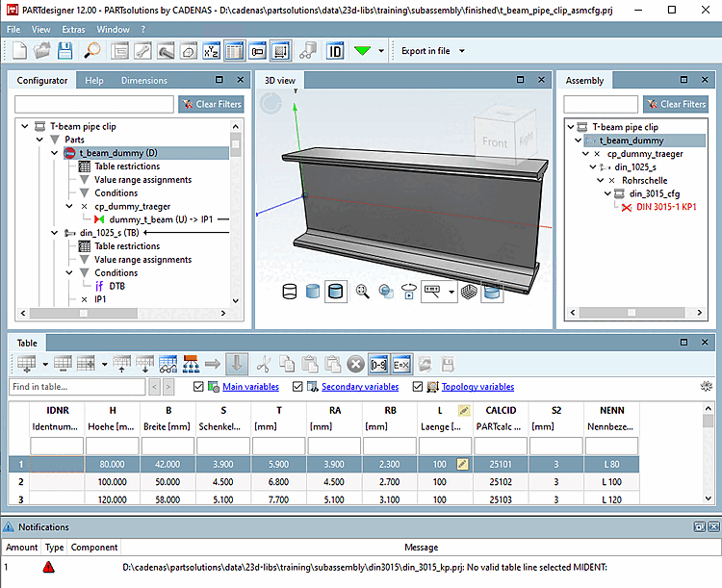Click zoom-to-fit icon in 3D view
Viewport: 722px width, 588px height.
[x=363, y=292]
